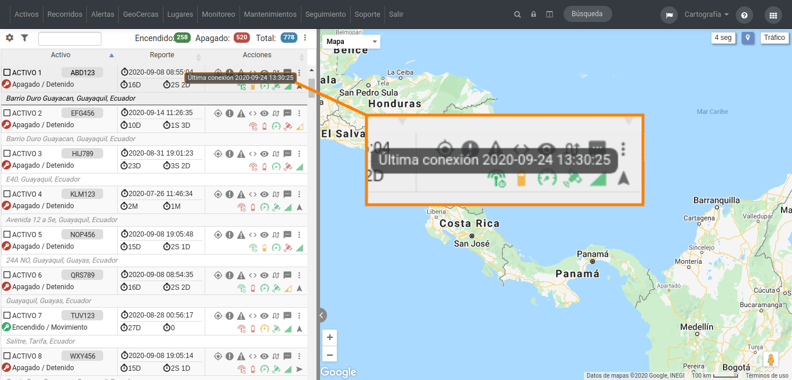Click the exclamation circle icon for ACTIVO 3
Viewport: 792px width, 380px height.
coord(230,154)
